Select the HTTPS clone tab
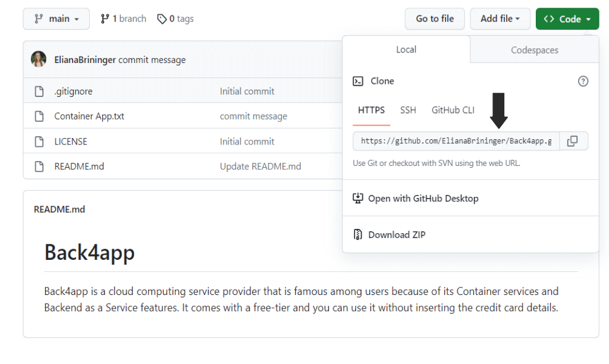Image resolution: width=609 pixels, height=364 pixels. (x=371, y=110)
